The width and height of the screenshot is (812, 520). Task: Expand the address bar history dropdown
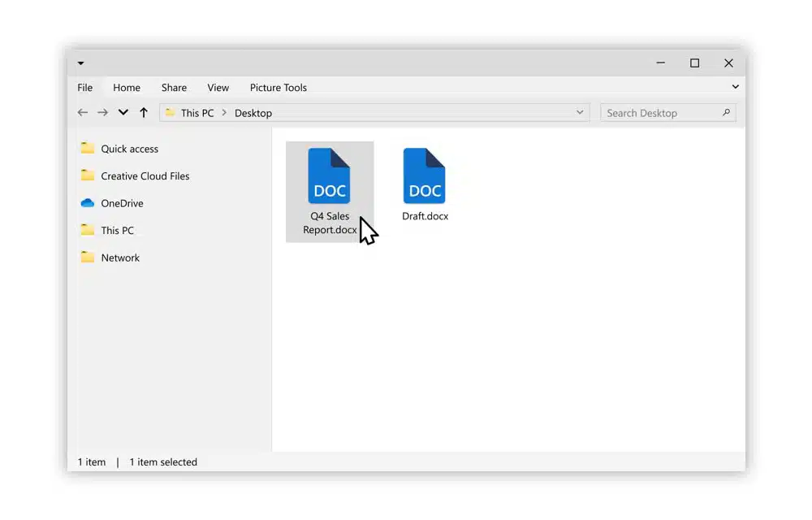(x=580, y=113)
